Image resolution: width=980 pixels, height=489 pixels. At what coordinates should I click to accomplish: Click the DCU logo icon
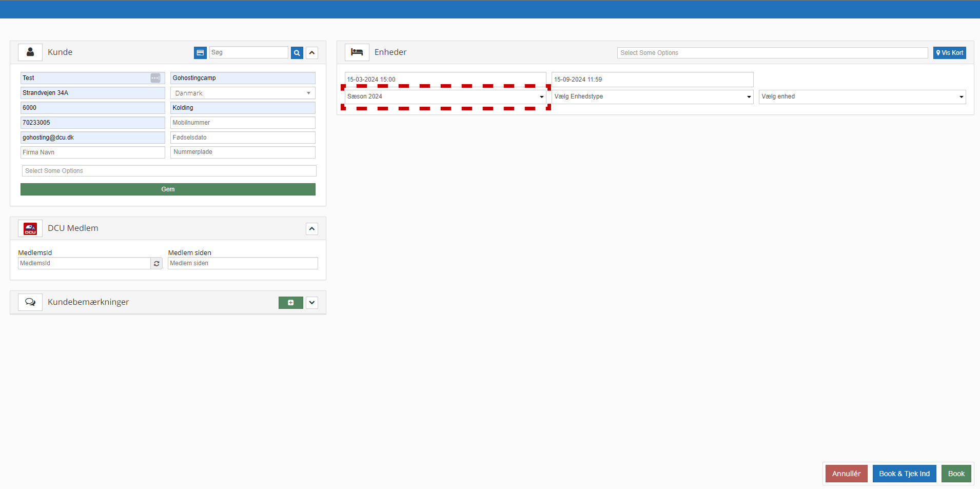click(x=30, y=229)
